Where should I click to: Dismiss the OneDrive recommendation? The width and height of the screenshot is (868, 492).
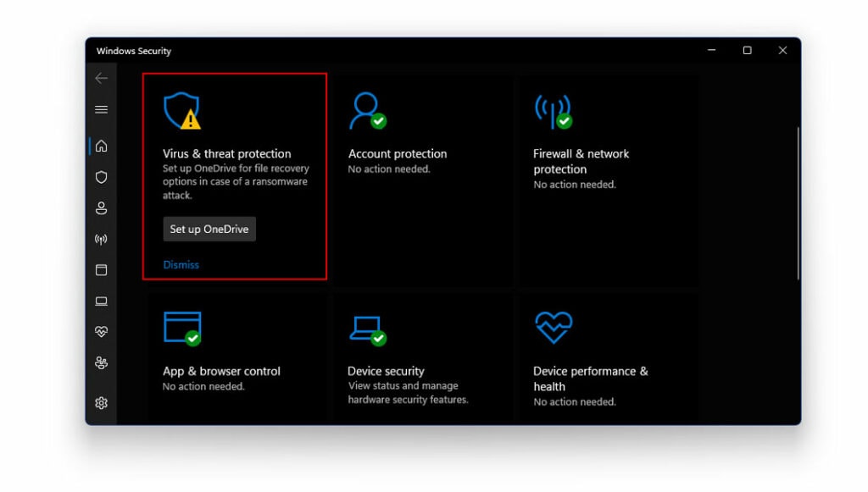tap(181, 265)
